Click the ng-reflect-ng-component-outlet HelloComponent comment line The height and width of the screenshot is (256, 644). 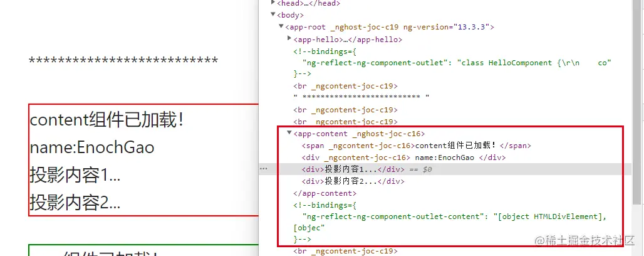[457, 63]
